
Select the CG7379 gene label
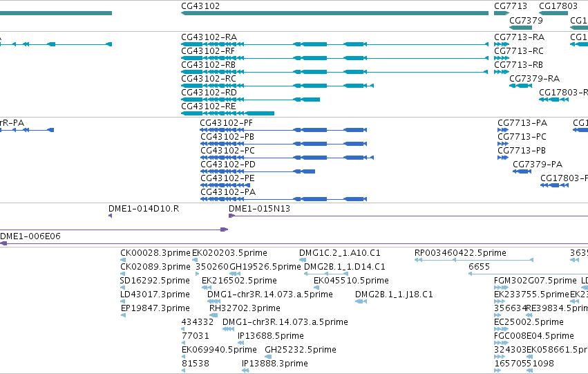526,20
